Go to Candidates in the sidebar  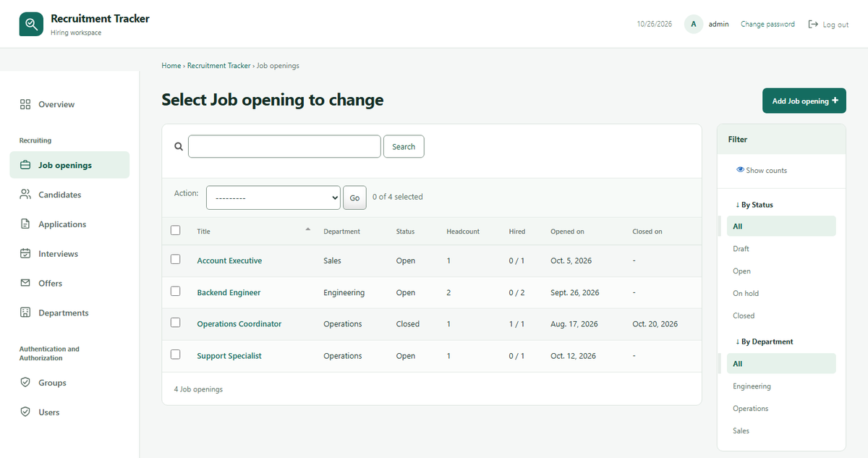(x=69, y=195)
